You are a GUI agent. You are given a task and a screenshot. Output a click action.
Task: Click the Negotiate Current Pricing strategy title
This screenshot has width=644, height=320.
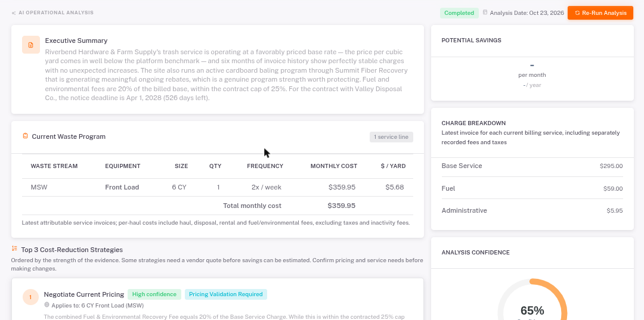[x=84, y=294]
